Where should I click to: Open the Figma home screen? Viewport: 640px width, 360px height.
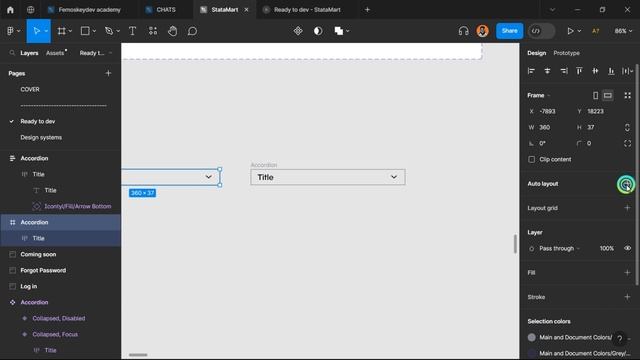(10, 10)
